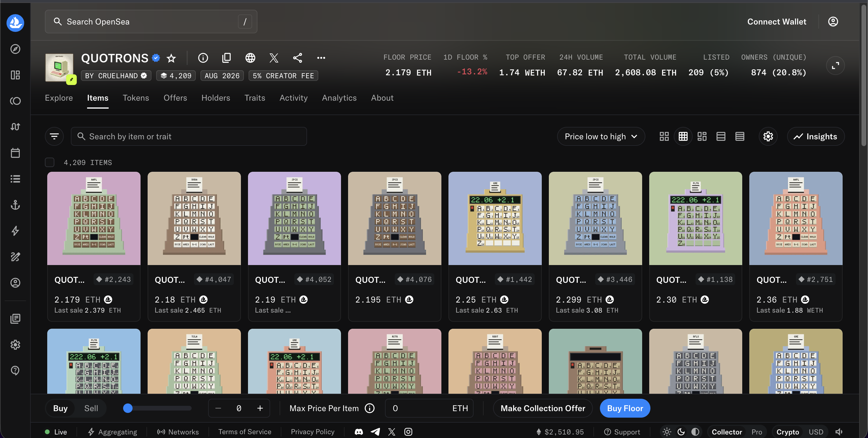Open the tokens coins sidebar icon

tap(15, 101)
